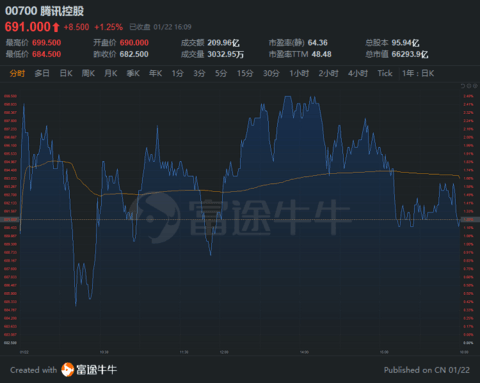Click the 开盘价 value 690.000
Viewport: 480px width, 383px height.
click(134, 43)
